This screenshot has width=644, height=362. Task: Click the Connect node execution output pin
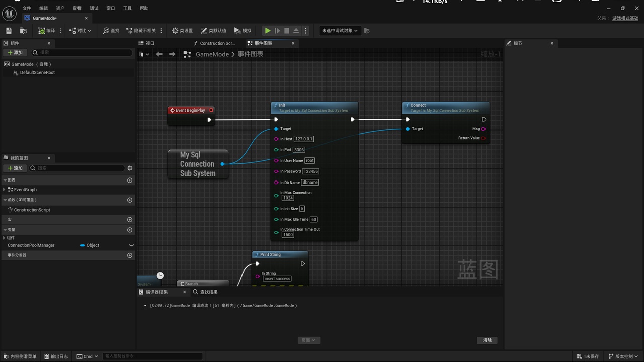click(x=484, y=120)
